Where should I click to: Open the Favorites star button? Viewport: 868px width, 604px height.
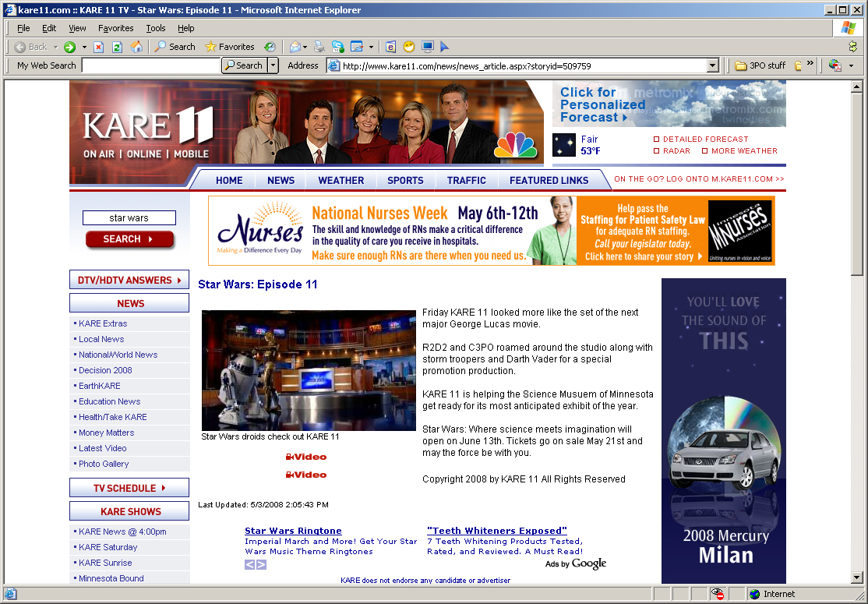[229, 47]
